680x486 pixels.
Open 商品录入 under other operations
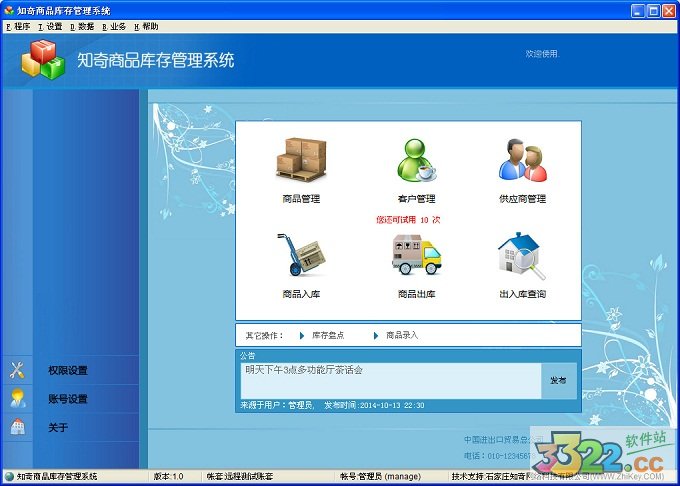[402, 336]
